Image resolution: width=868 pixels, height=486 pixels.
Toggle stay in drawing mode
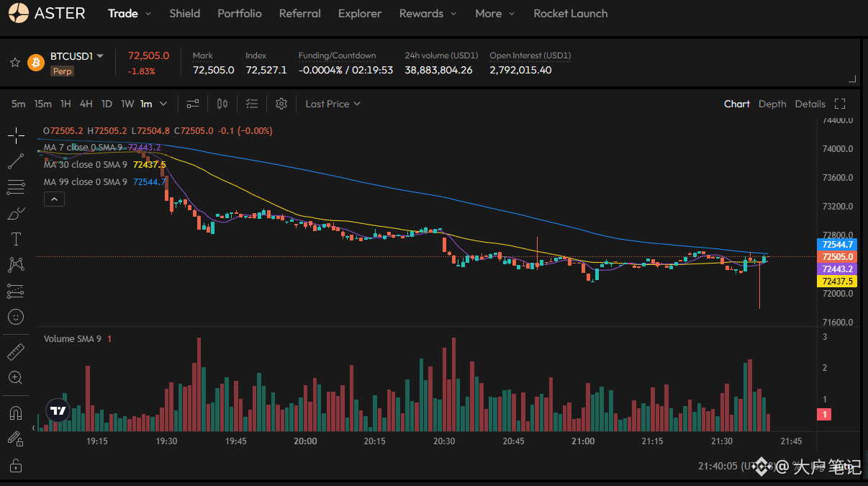pyautogui.click(x=16, y=438)
